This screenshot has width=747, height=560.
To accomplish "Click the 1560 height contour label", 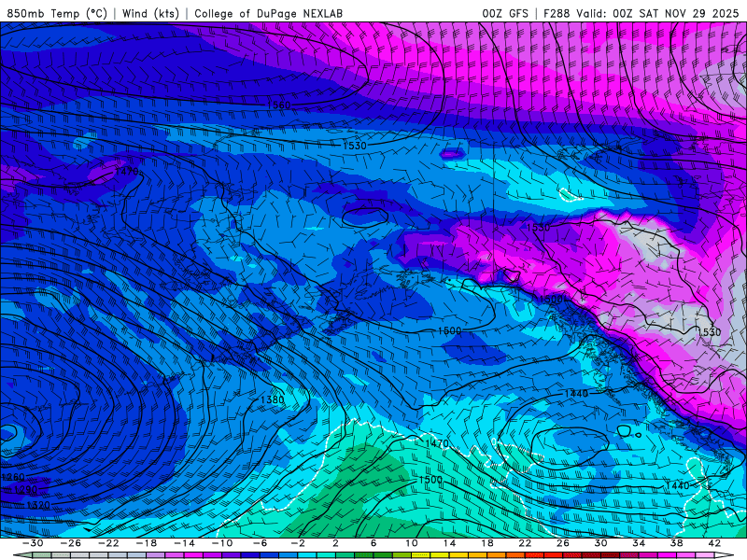I will pyautogui.click(x=278, y=105).
